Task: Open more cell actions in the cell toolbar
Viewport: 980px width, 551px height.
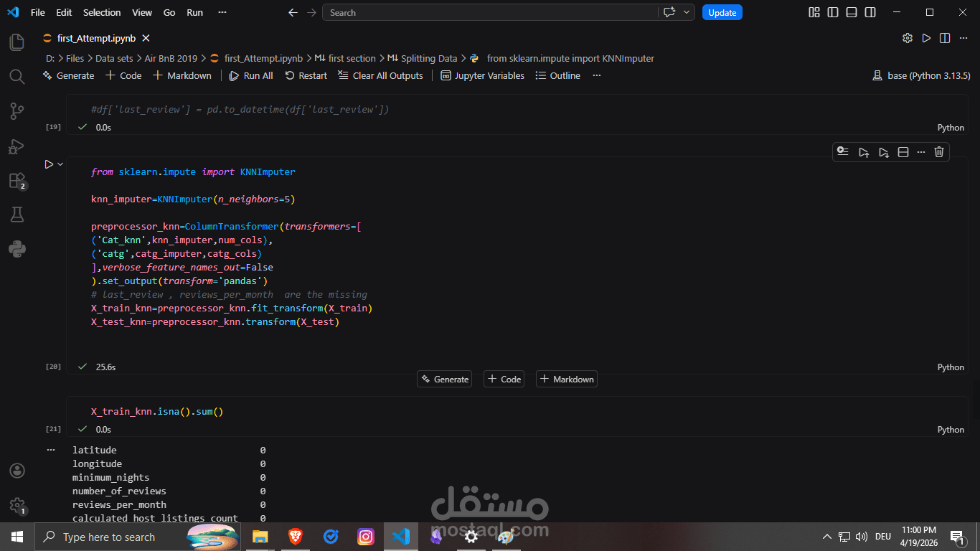Action: [x=921, y=151]
